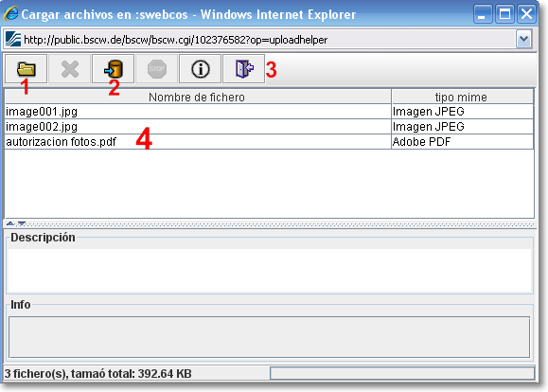Select the image002.jpg row
Image resolution: width=548 pixels, height=392 pixels.
tap(269, 127)
